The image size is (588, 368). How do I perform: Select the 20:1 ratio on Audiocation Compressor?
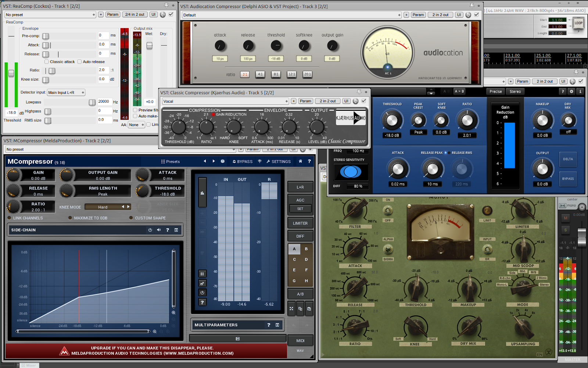coord(308,74)
